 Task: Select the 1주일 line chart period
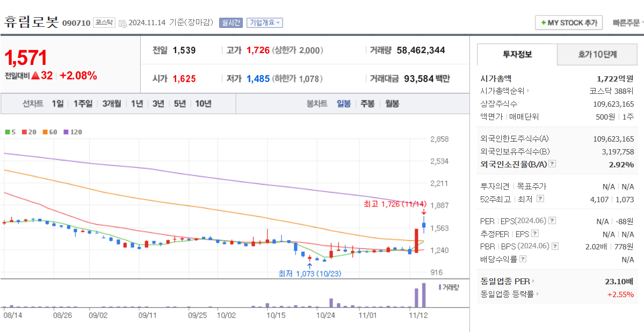pyautogui.click(x=83, y=104)
